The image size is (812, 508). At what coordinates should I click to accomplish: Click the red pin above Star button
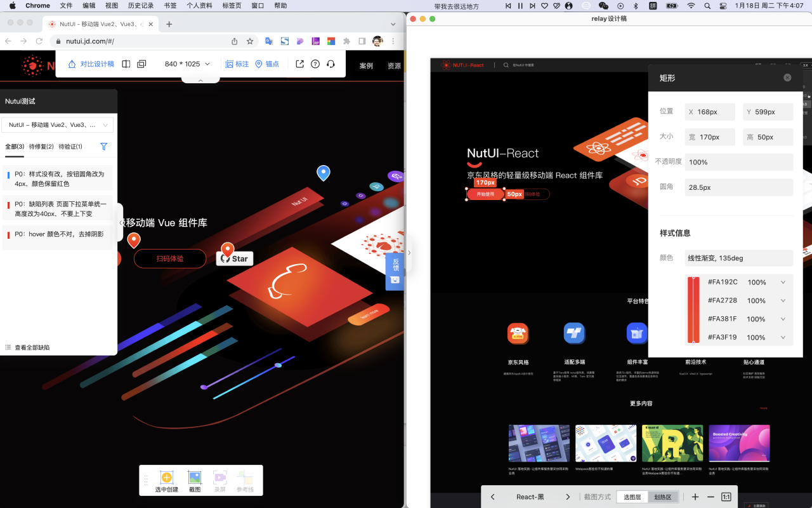pyautogui.click(x=227, y=250)
